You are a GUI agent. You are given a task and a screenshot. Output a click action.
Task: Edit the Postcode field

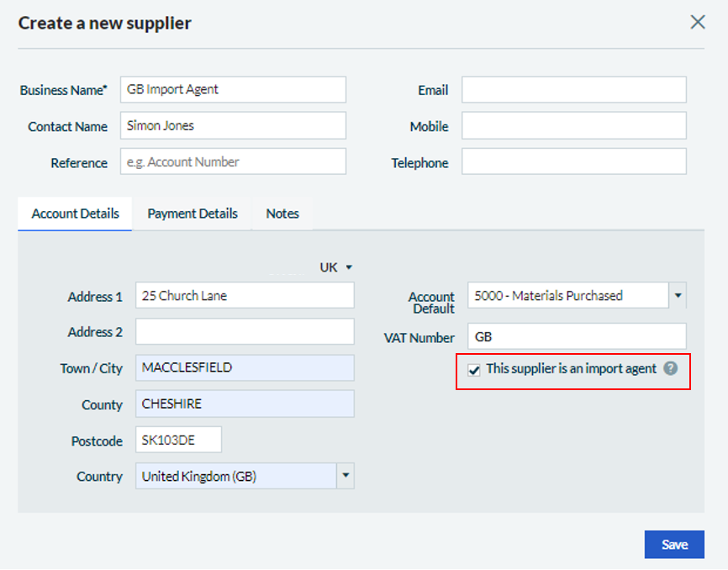pos(178,441)
